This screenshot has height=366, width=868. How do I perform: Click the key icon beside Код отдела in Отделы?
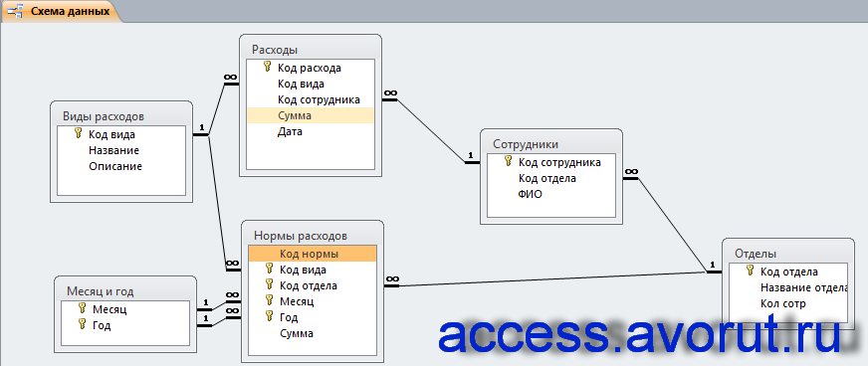[751, 271]
